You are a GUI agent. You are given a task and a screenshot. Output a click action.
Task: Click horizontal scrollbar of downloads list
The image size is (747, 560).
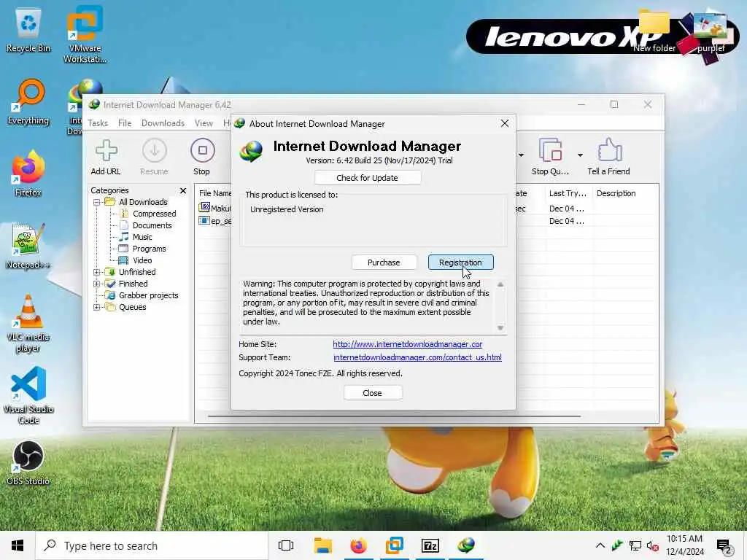pyautogui.click(x=395, y=416)
